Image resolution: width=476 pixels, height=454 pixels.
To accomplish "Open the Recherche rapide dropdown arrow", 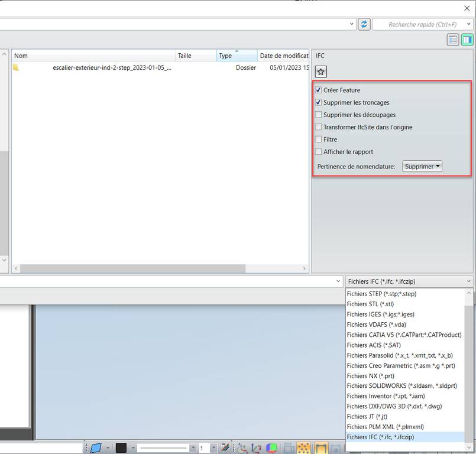I will pos(469,24).
